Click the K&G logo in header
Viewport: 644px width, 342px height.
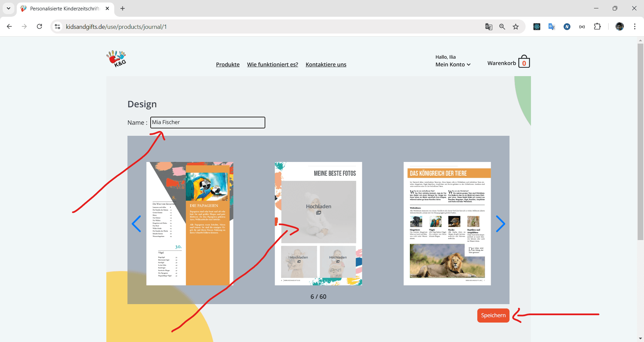(116, 59)
